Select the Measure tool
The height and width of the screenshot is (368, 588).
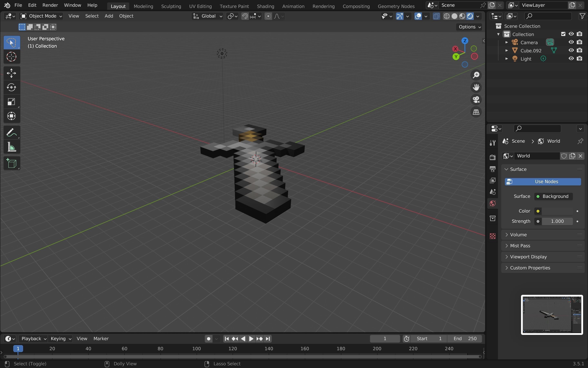(x=11, y=147)
